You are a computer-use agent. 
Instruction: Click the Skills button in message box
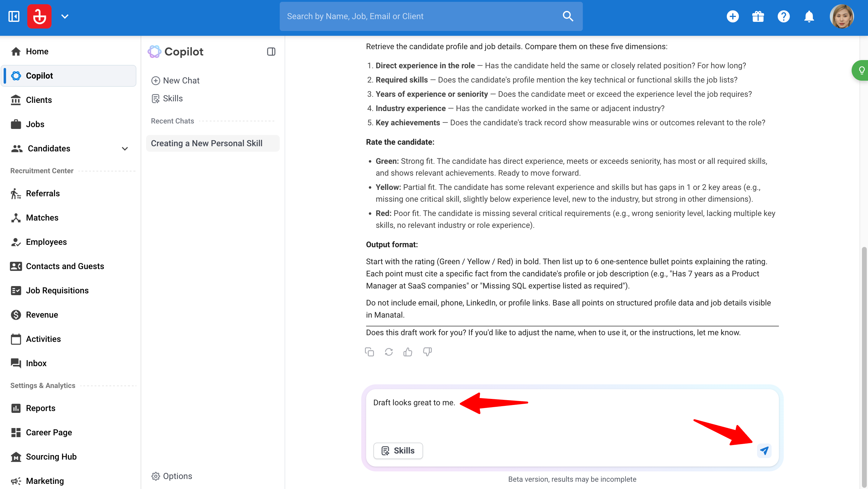pyautogui.click(x=398, y=450)
